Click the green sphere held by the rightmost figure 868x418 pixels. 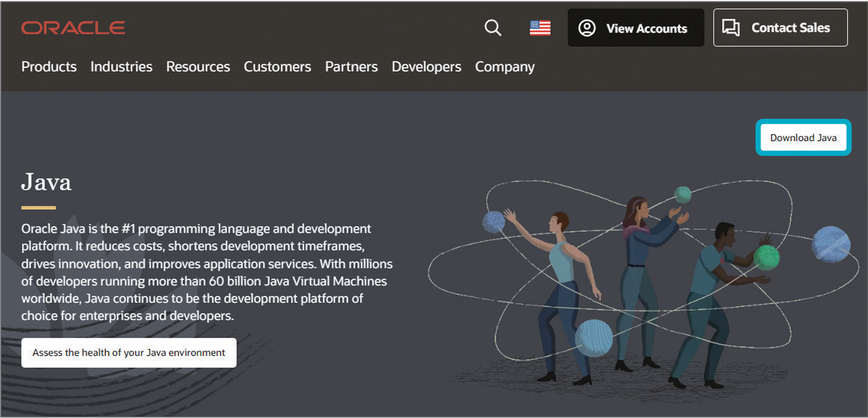pyautogui.click(x=766, y=257)
